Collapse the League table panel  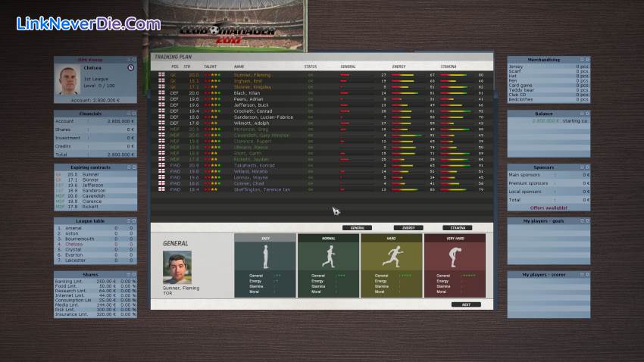(x=129, y=220)
